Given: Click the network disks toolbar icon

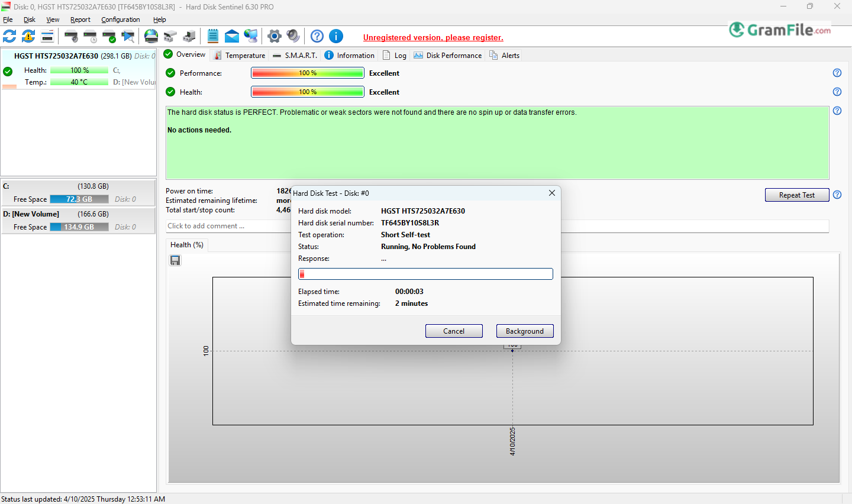Looking at the screenshot, I should click(x=170, y=36).
